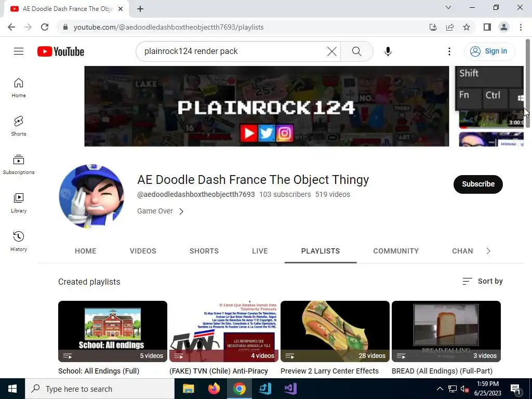
Task: Share this page from the address bar
Action: [x=450, y=27]
